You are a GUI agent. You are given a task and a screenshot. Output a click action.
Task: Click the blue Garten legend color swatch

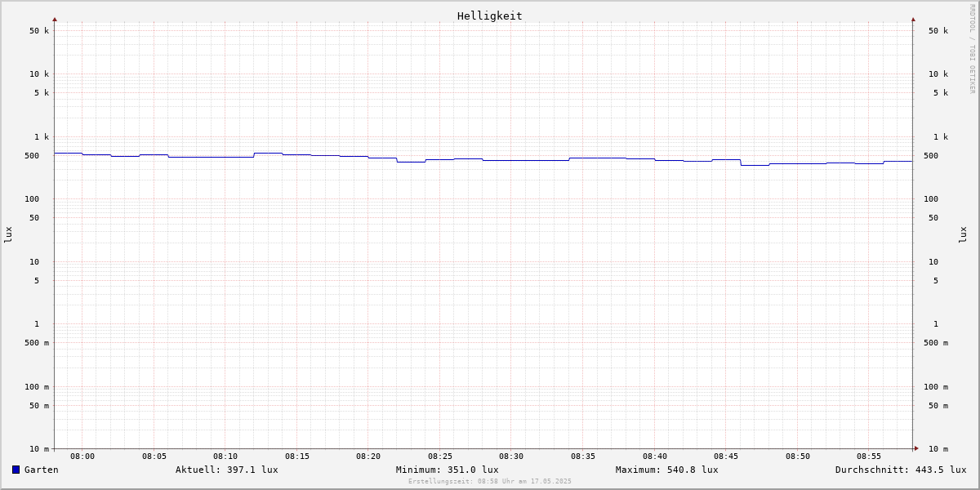[x=16, y=470]
